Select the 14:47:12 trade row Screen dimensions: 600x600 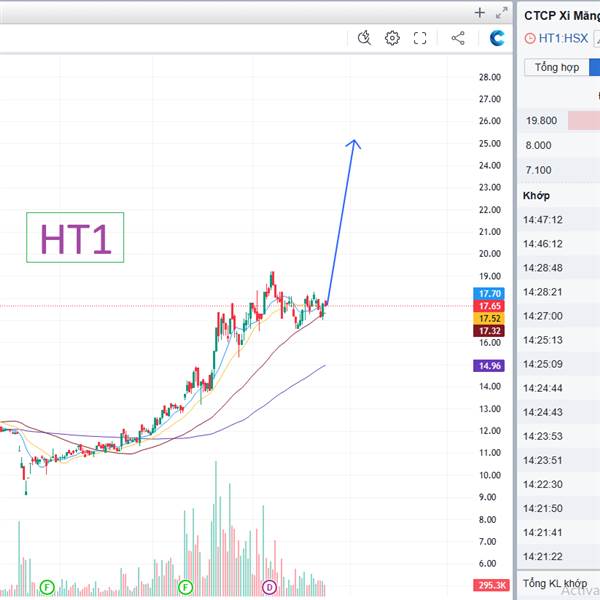(x=559, y=220)
